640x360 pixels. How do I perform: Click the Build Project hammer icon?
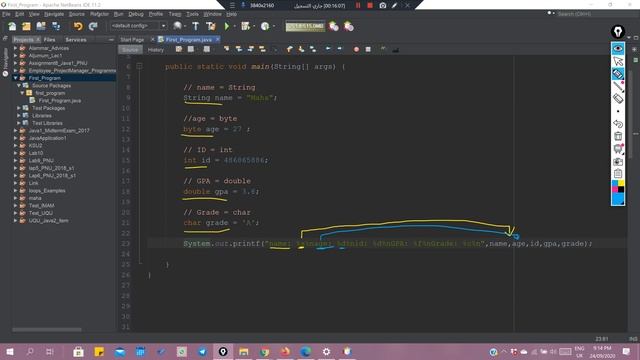pyautogui.click(x=196, y=27)
